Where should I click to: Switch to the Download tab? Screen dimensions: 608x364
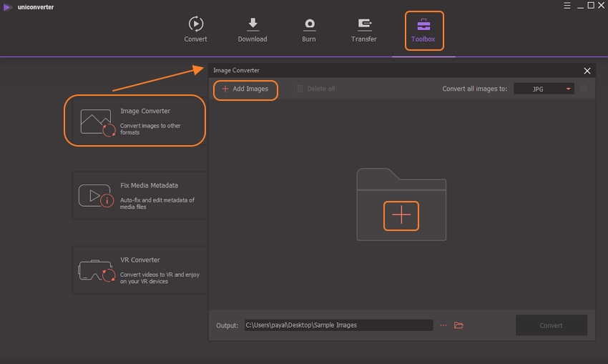(252, 29)
